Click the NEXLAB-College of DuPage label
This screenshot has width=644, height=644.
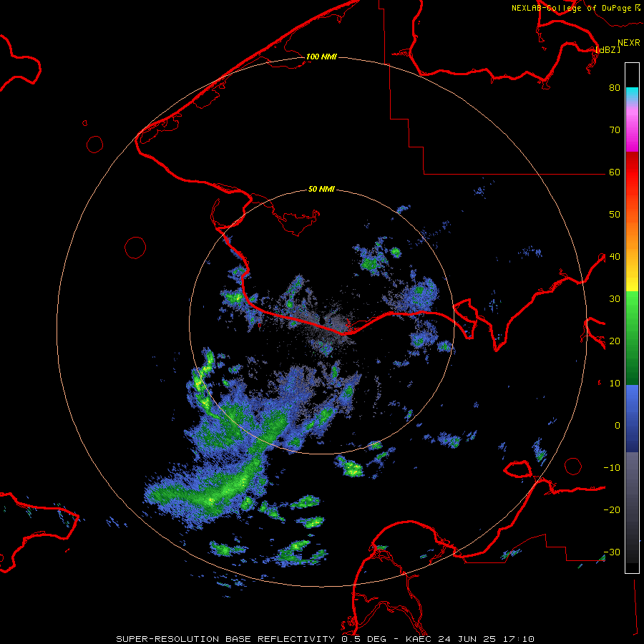[x=572, y=8]
